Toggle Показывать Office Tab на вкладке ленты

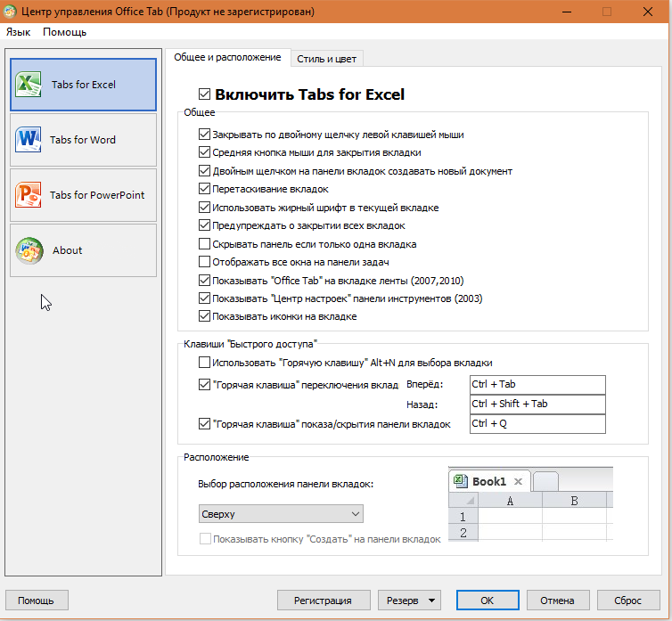pyautogui.click(x=204, y=281)
